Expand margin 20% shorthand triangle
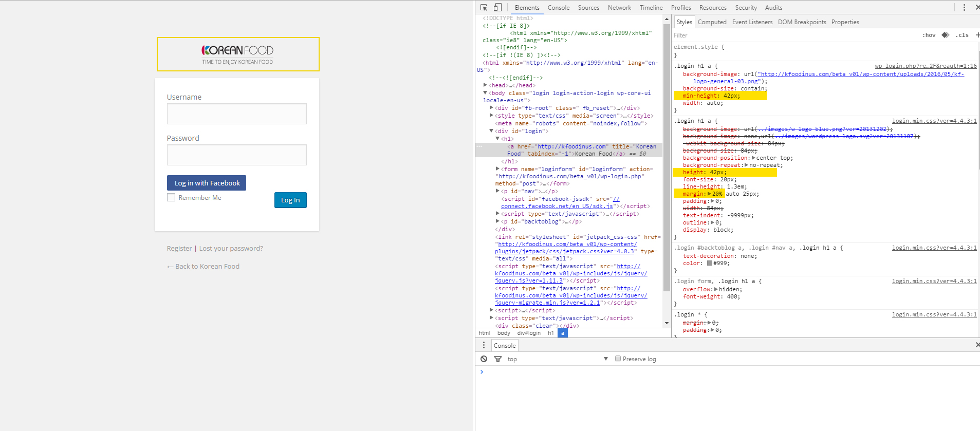This screenshot has width=980, height=431. [710, 194]
